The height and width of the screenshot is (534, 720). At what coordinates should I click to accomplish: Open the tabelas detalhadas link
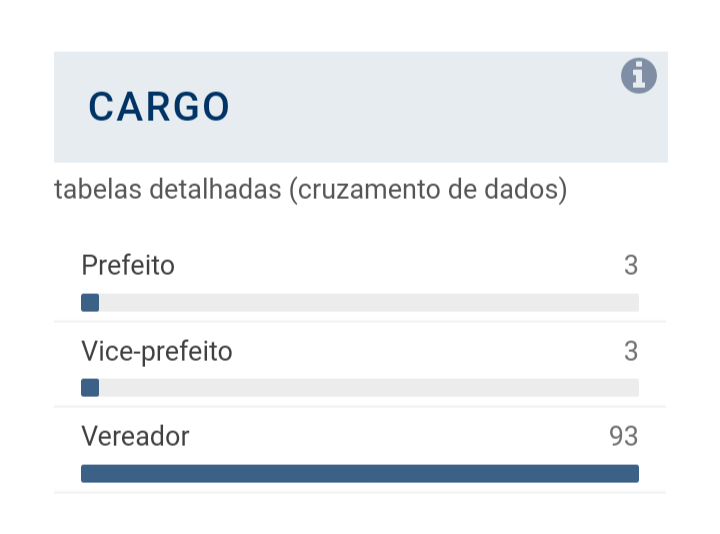[311, 189]
